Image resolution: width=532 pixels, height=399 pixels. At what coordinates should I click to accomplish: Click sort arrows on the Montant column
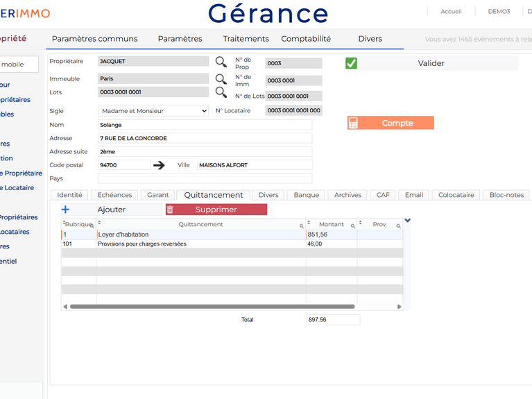tap(309, 223)
